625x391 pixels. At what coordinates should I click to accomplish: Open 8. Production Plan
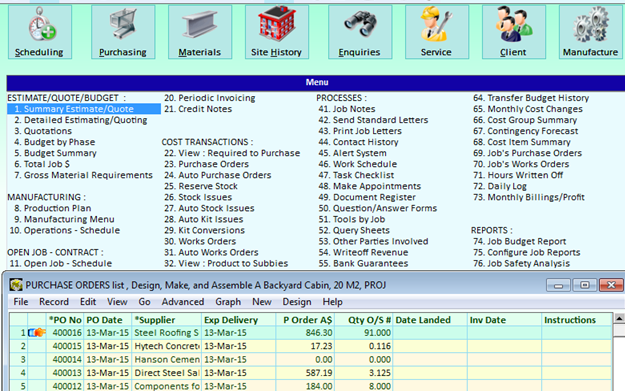(53, 208)
